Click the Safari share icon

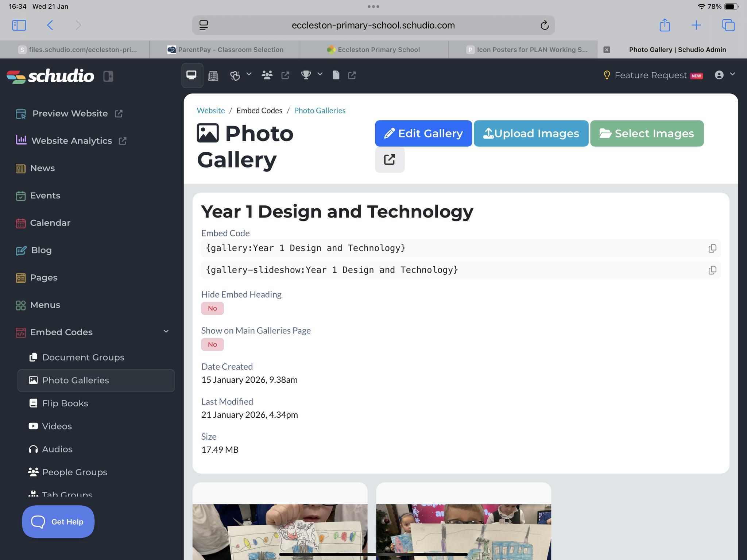click(665, 25)
